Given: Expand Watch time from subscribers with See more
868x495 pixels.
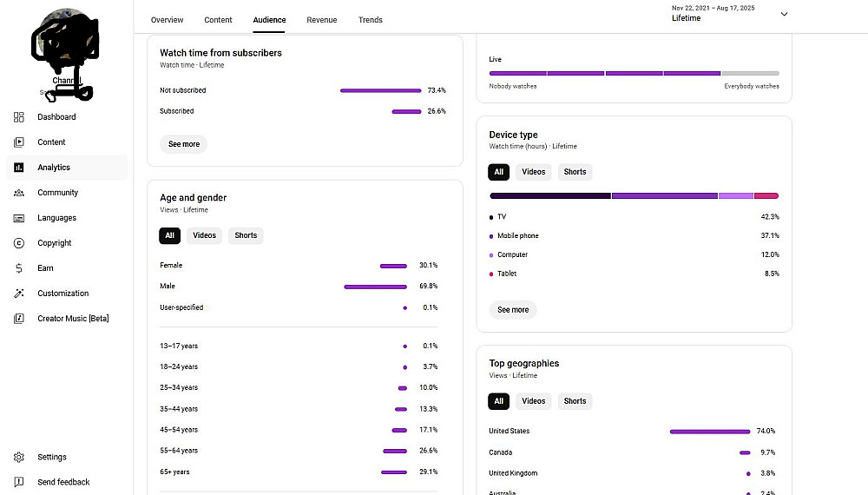Looking at the screenshot, I should (x=183, y=144).
